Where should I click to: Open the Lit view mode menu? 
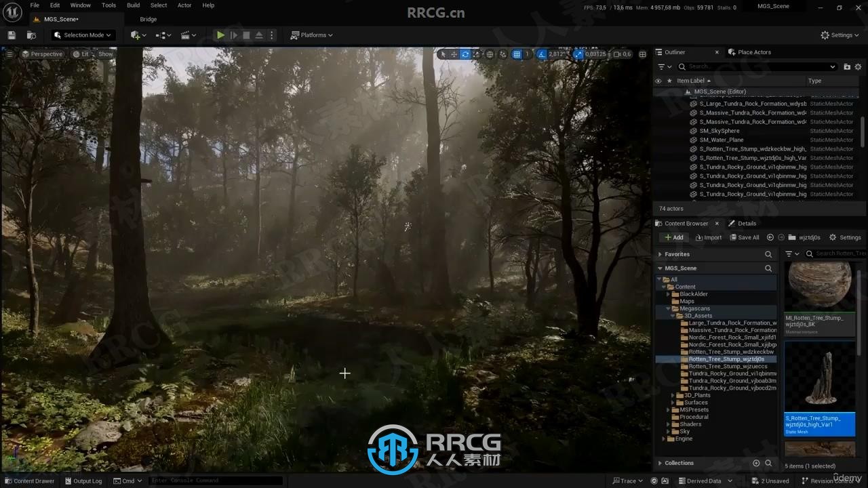coord(81,54)
